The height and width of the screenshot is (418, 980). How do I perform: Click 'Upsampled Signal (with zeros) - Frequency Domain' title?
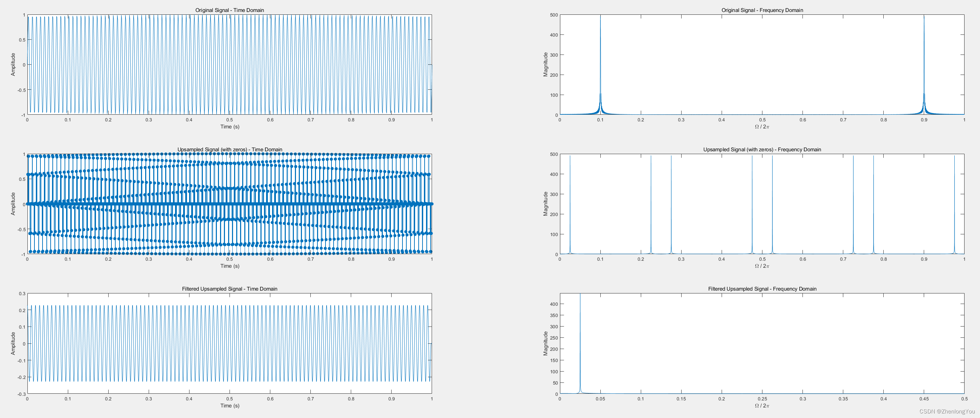pos(762,150)
